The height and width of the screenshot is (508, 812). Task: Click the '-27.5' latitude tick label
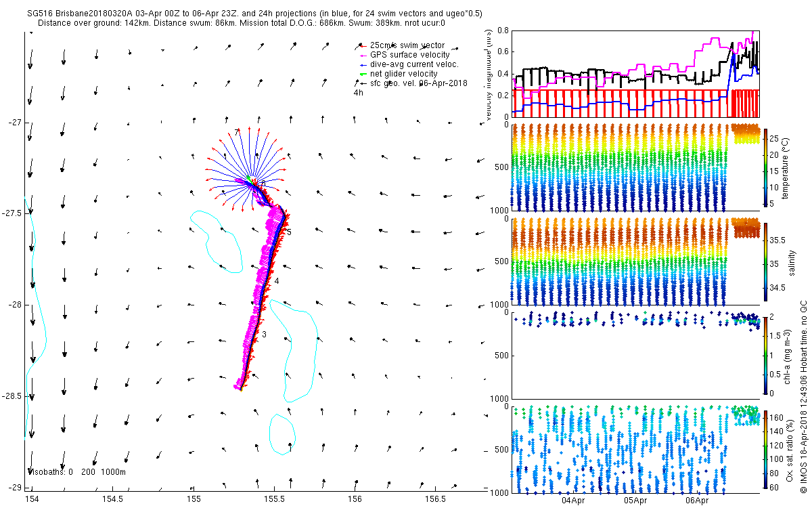(12, 213)
